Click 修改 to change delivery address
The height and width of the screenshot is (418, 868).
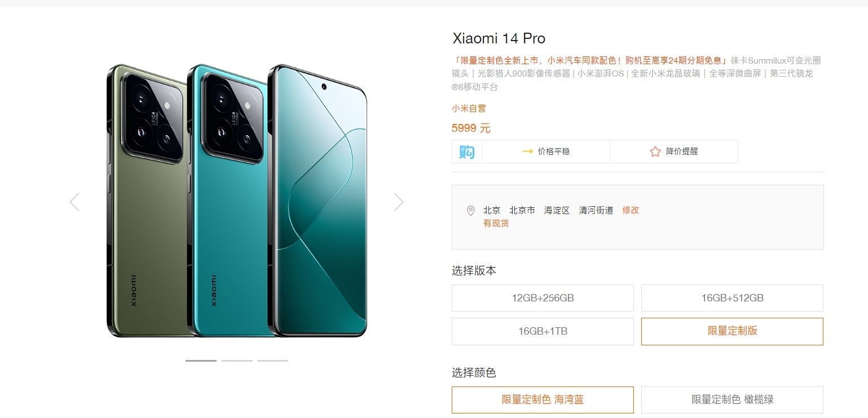(x=631, y=210)
